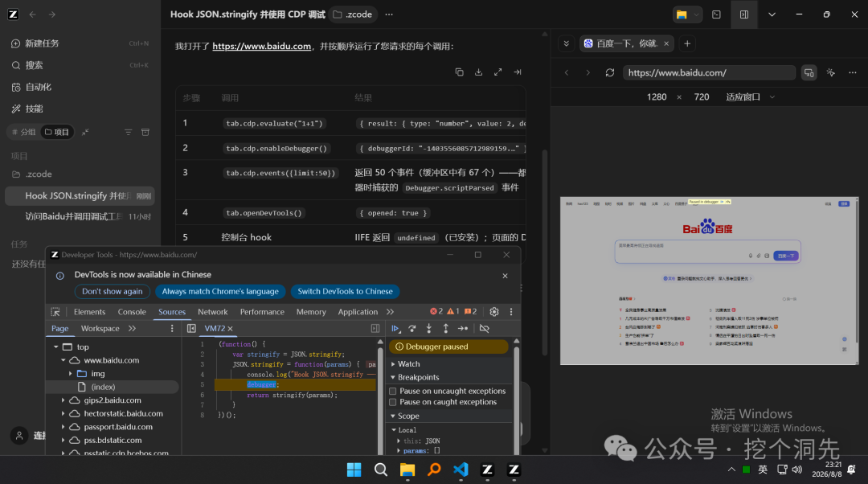The width and height of the screenshot is (868, 484).
Task: Click the DevTools warnings count badge
Action: 453,311
